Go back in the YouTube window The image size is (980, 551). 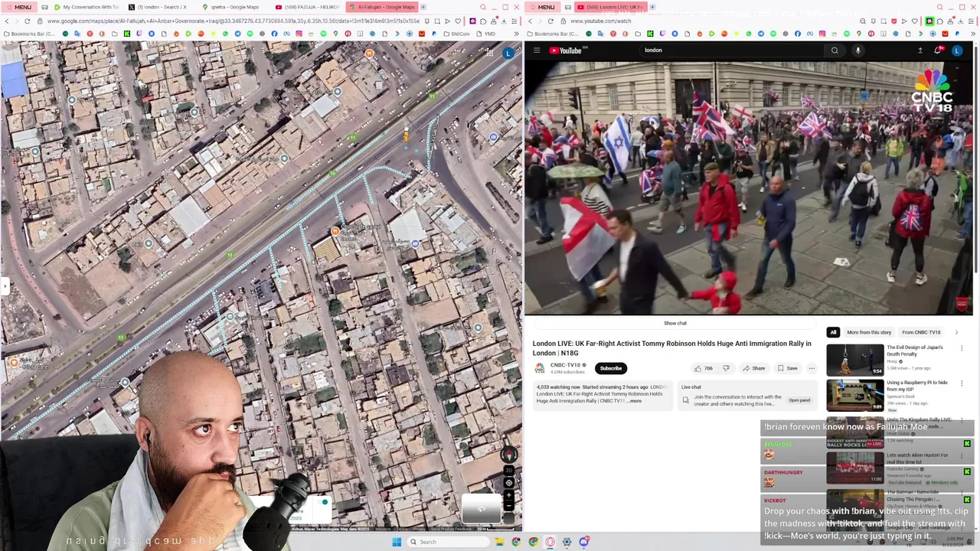click(x=529, y=21)
